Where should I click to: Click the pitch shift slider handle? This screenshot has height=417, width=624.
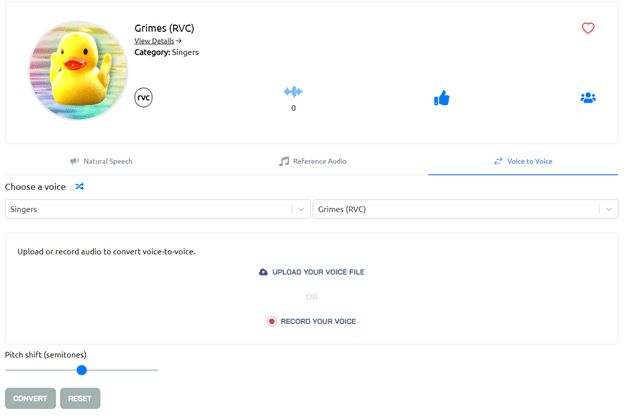(82, 370)
